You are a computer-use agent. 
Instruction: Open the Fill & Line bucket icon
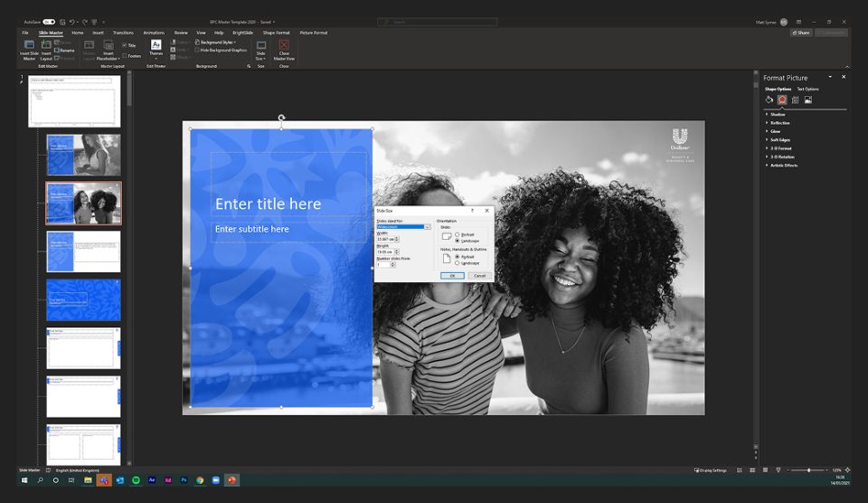point(769,100)
